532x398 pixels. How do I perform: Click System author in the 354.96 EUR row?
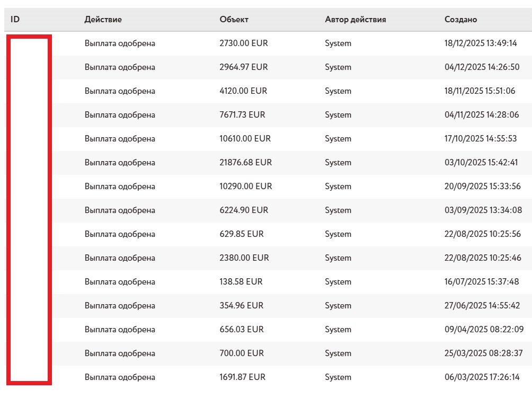click(338, 306)
